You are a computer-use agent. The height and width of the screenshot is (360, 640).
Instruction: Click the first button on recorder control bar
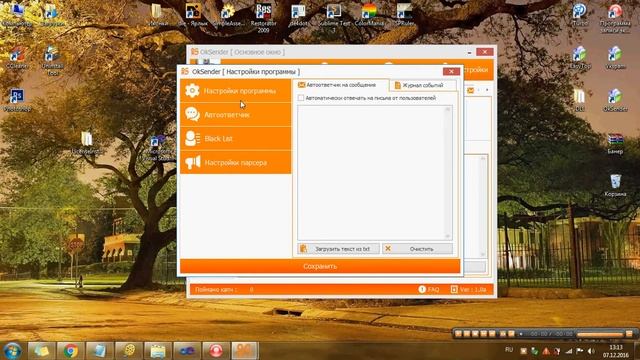458,333
